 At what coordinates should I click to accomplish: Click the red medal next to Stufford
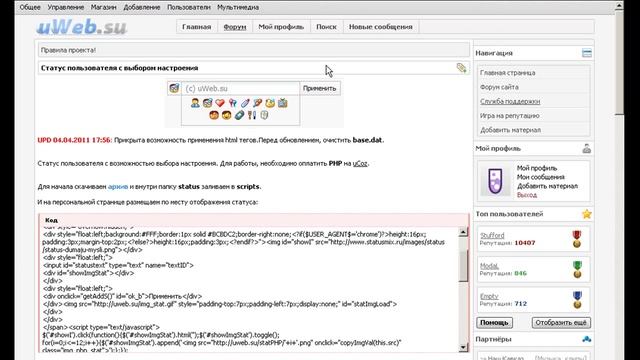pos(576,239)
